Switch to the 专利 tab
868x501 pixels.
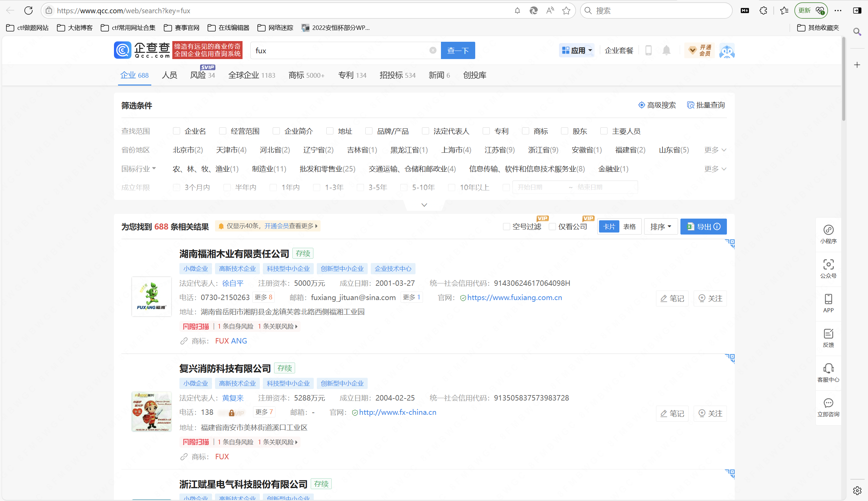[352, 75]
